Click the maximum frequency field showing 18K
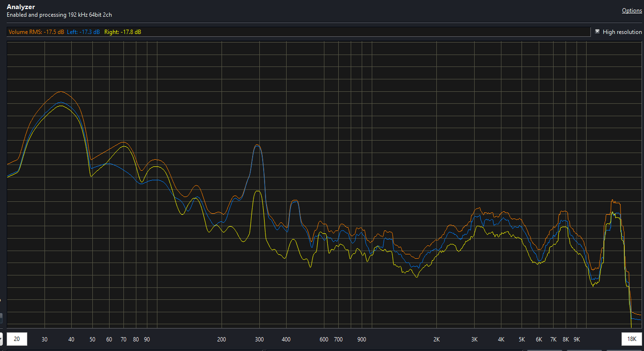Screen dimensions: 644x351 pyautogui.click(x=632, y=339)
